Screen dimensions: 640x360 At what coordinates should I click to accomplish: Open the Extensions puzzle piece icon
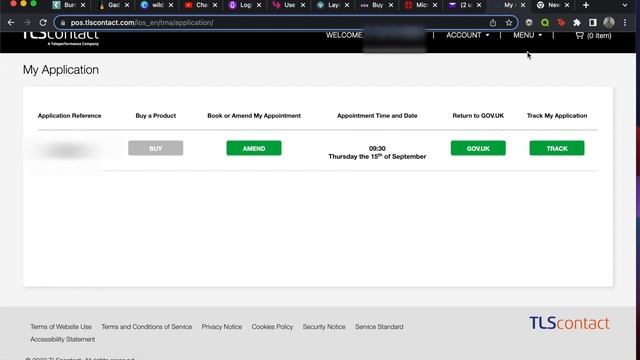pos(577,23)
